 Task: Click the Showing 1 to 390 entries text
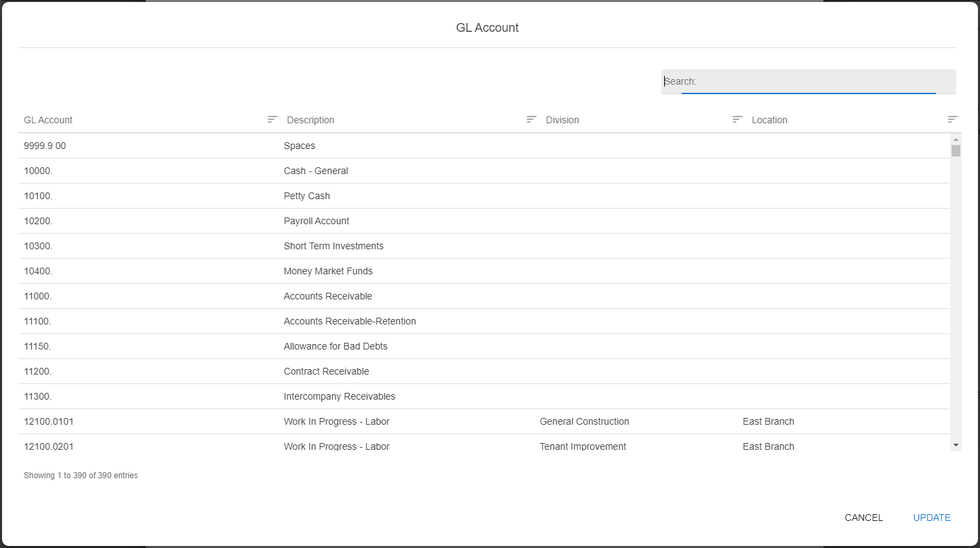(81, 476)
